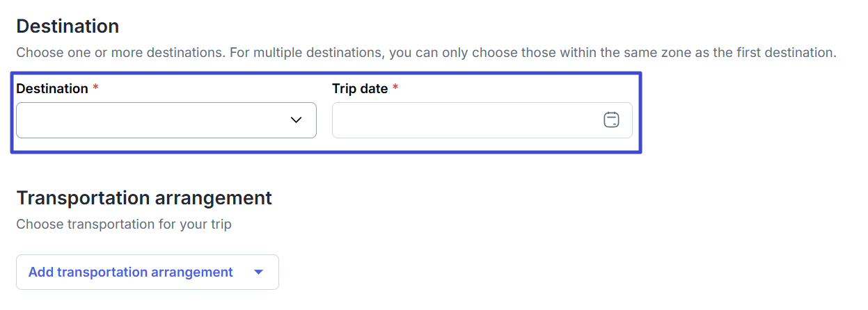Click the Add transportation arrangement button text
The image size is (868, 310).
click(131, 272)
